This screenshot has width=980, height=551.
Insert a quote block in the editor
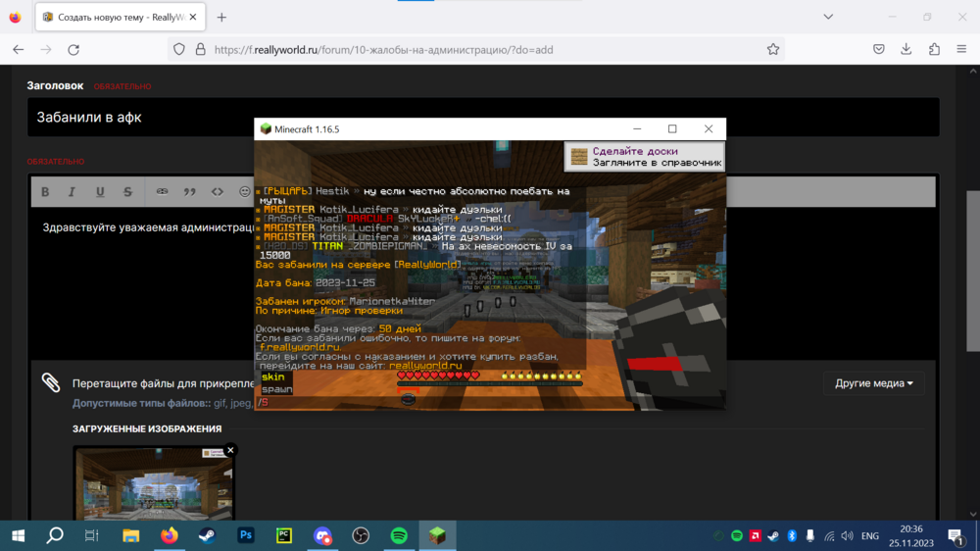(189, 192)
